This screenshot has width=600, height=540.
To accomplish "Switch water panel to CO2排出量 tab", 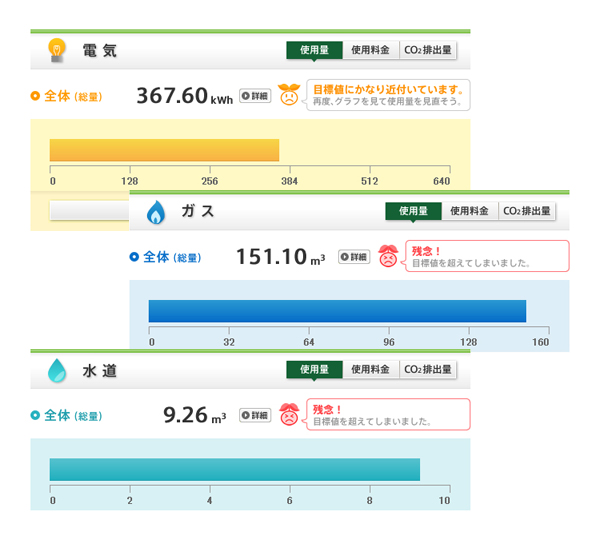I will pyautogui.click(x=428, y=370).
